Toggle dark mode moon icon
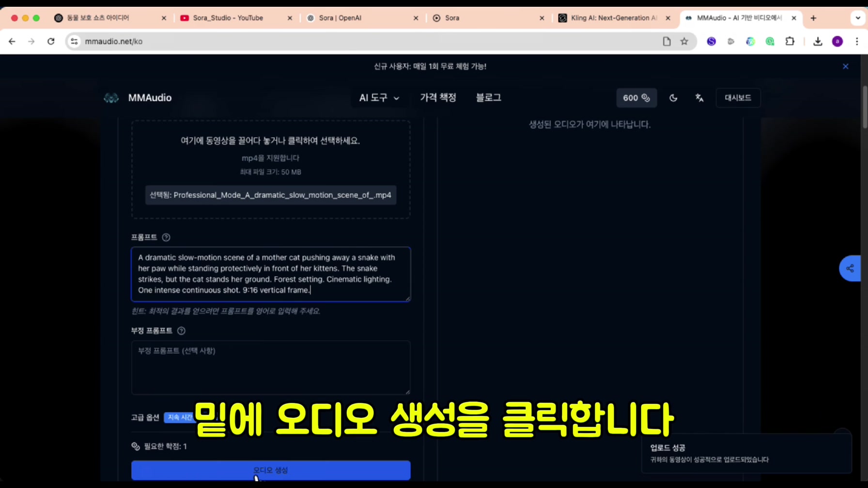 tap(673, 98)
